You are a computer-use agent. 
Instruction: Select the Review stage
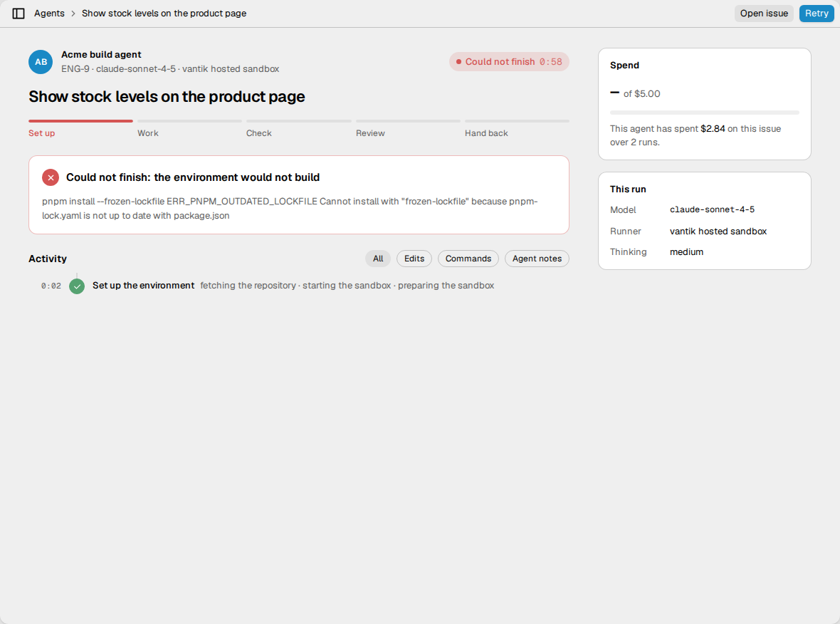(408, 129)
